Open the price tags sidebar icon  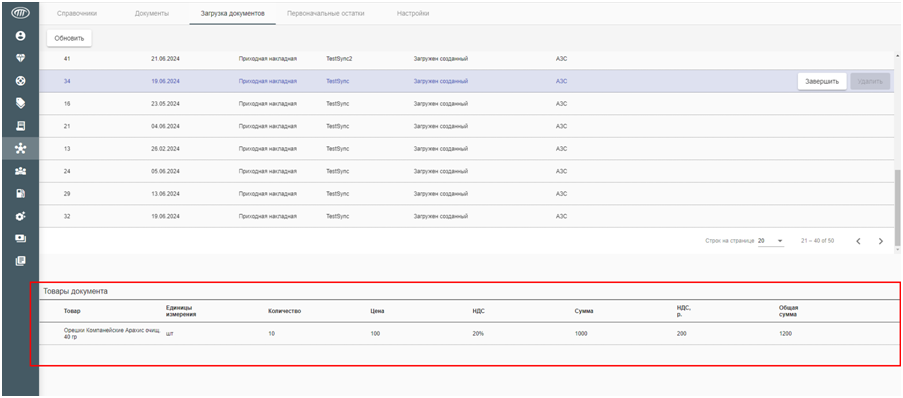click(20, 103)
